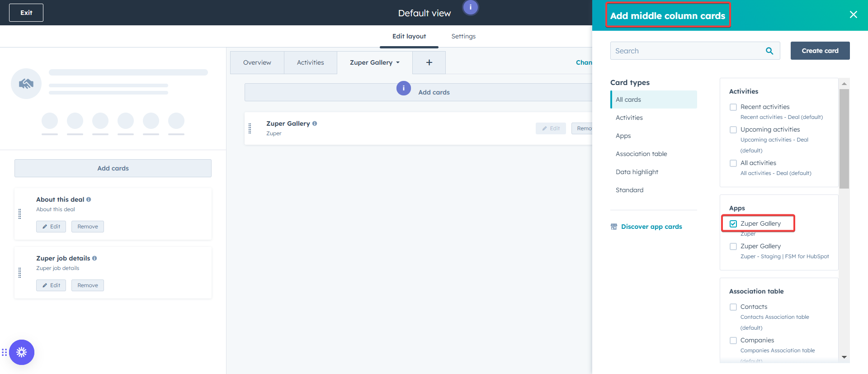Image resolution: width=868 pixels, height=374 pixels.
Task: Edit the Zuper Gallery card
Action: pos(551,128)
